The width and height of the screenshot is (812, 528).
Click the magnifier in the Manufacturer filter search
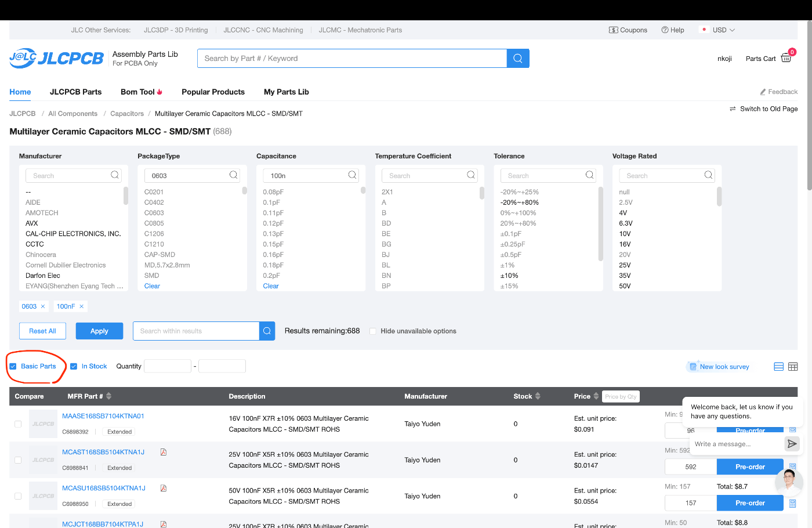[115, 175]
